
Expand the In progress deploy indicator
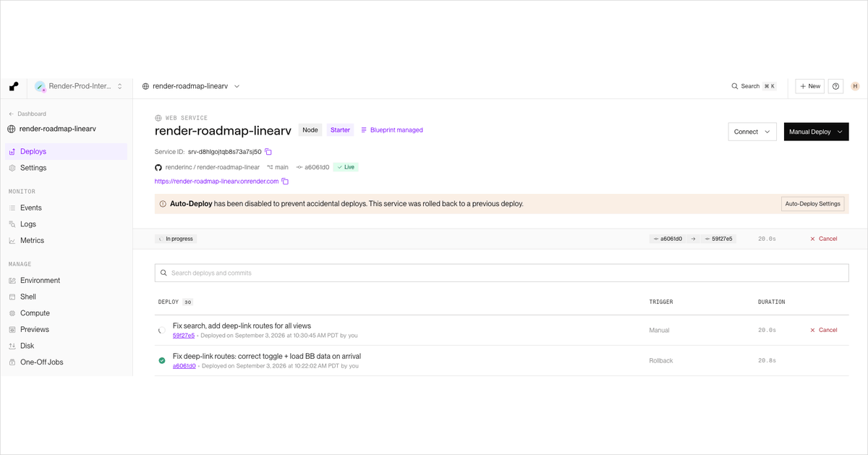176,239
